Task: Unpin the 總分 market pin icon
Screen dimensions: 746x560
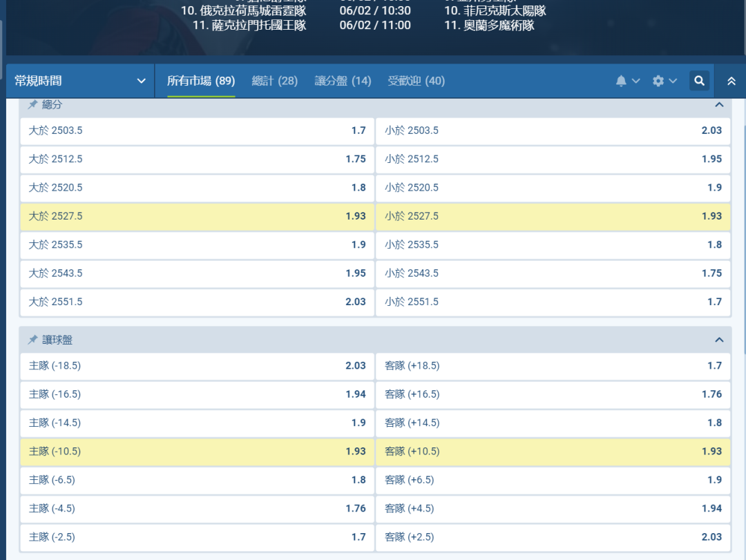Action: [x=32, y=105]
